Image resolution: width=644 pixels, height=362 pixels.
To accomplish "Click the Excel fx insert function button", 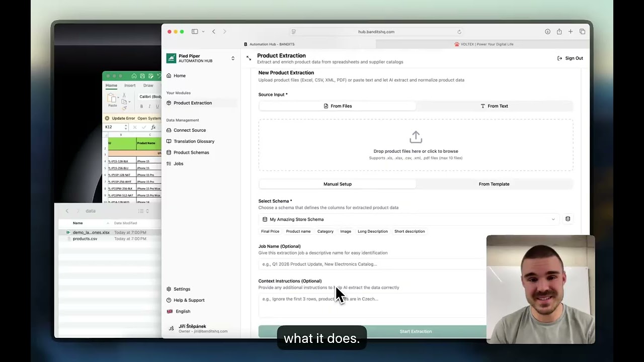I will (153, 127).
